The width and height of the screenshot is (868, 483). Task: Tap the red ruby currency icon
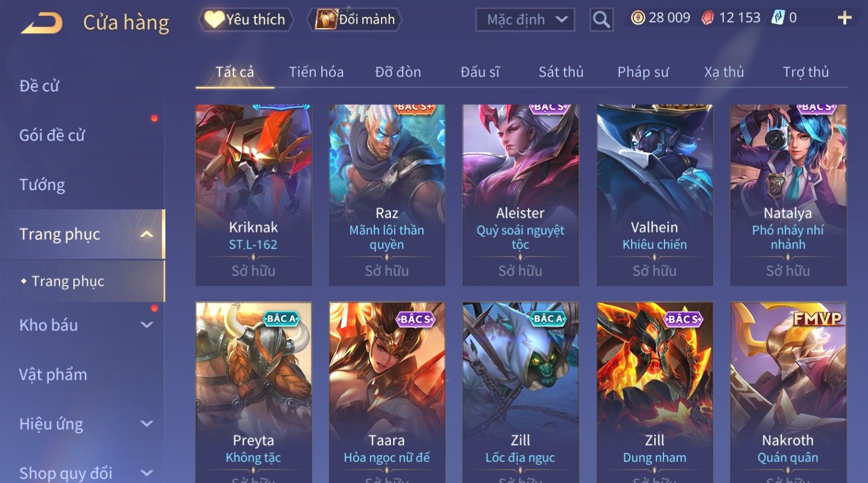pyautogui.click(x=708, y=18)
